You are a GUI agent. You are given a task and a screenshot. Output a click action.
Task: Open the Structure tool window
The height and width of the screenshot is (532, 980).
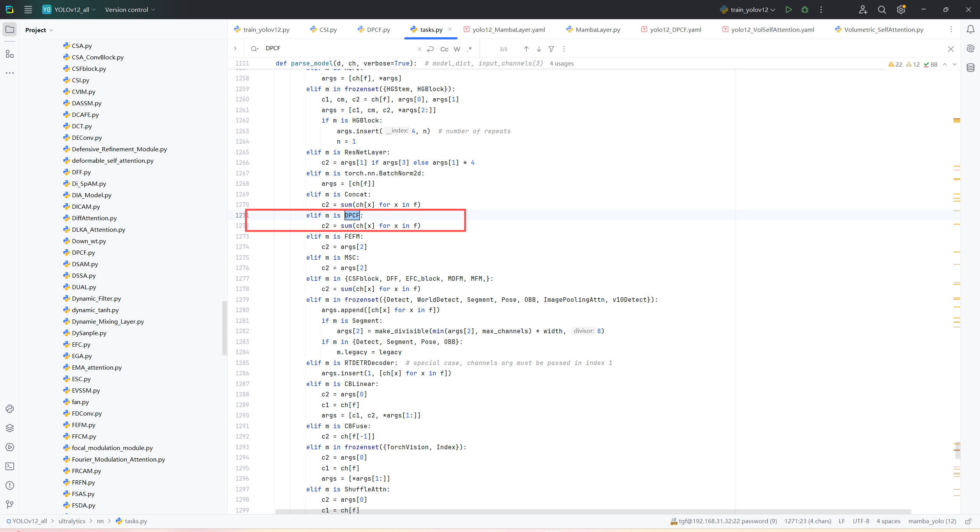pos(10,54)
